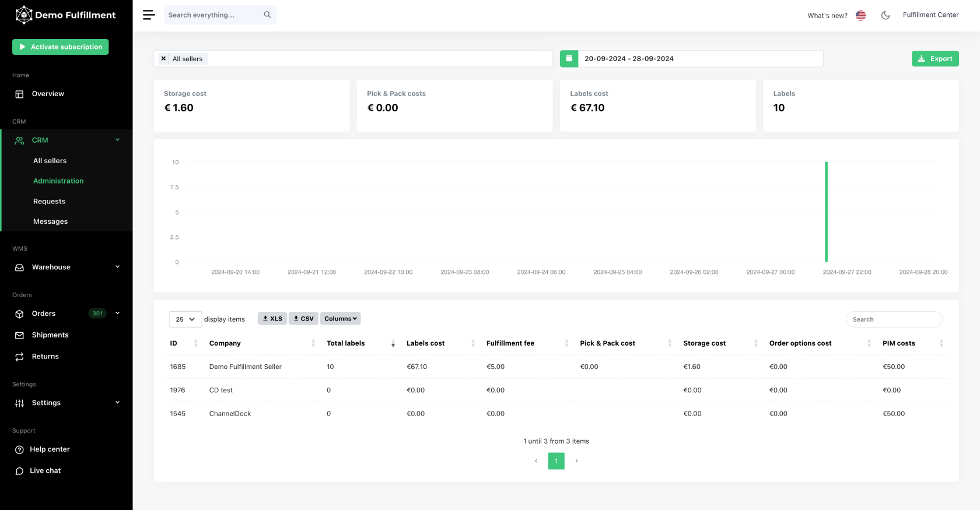
Task: Click the Pick & Pack costs summary card
Action: (454, 105)
